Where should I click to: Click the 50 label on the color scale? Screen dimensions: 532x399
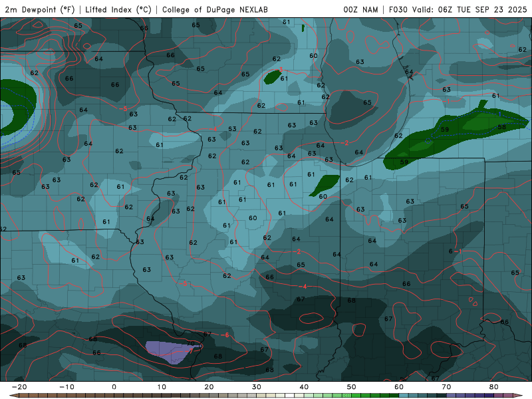[352, 387]
